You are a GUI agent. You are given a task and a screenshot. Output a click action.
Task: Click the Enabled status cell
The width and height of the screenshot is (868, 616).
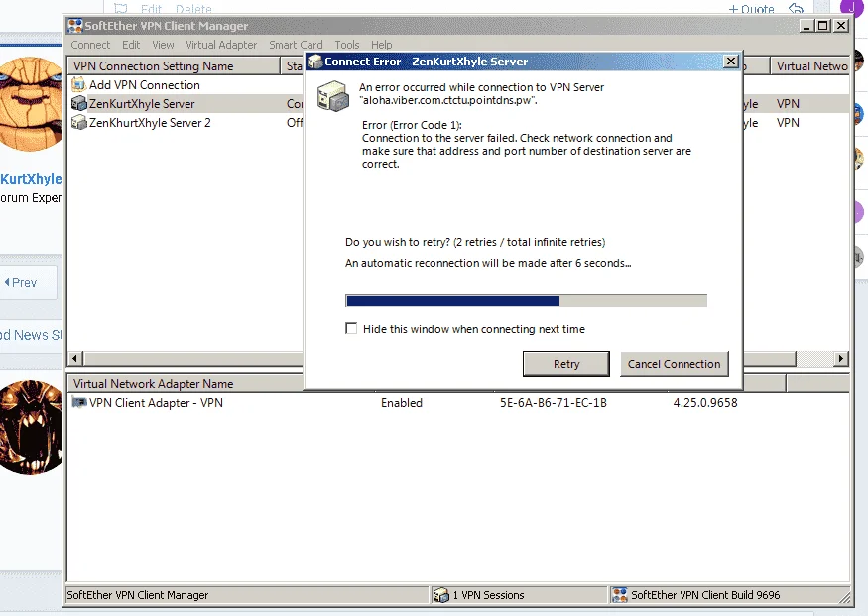click(x=402, y=403)
